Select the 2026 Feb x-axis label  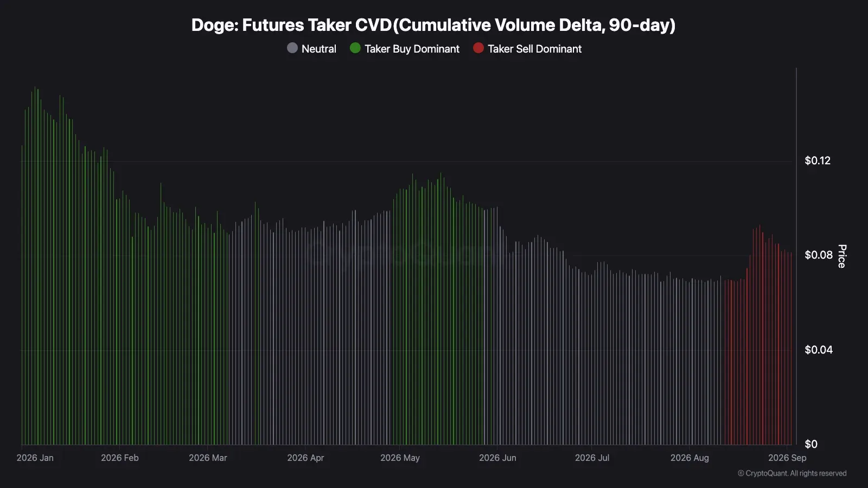pyautogui.click(x=120, y=458)
